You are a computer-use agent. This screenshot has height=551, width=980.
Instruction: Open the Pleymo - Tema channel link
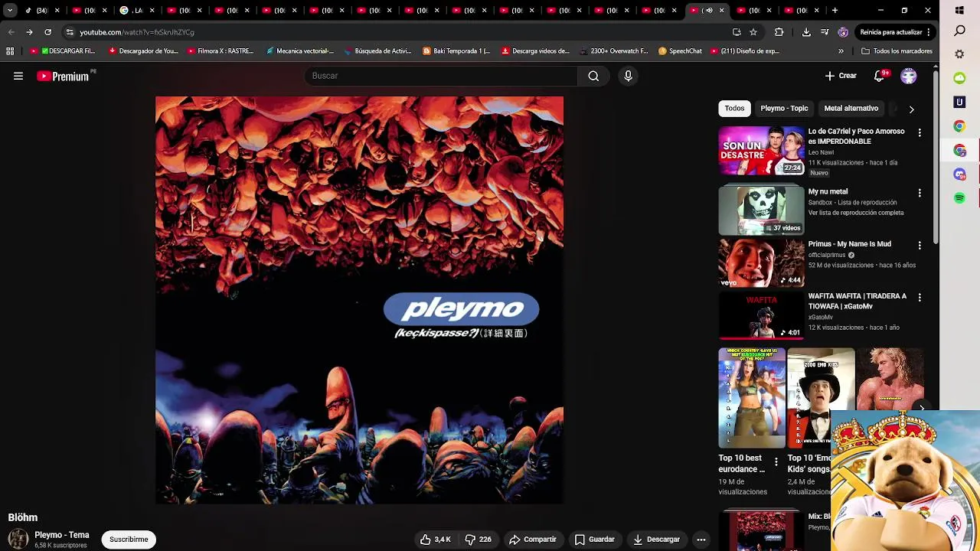[x=62, y=535]
